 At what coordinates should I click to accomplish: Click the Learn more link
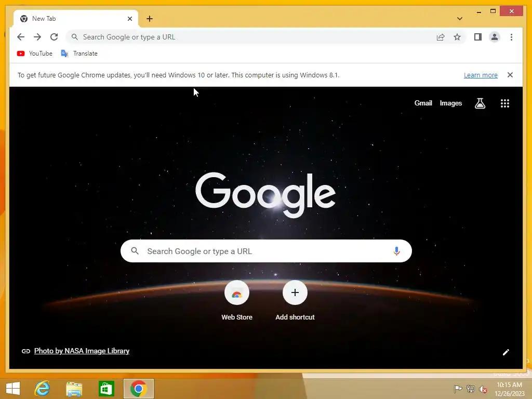pyautogui.click(x=481, y=75)
